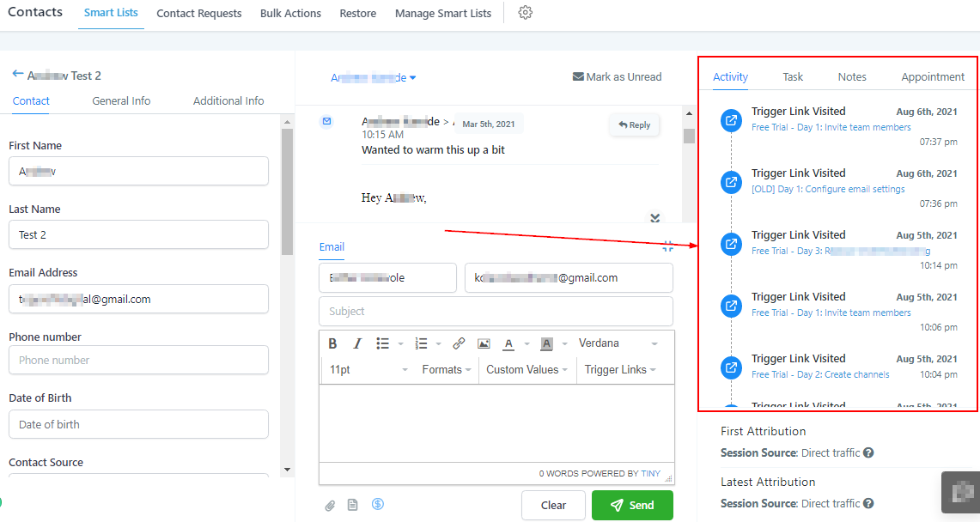
Task: Click the insert image icon
Action: click(x=484, y=343)
